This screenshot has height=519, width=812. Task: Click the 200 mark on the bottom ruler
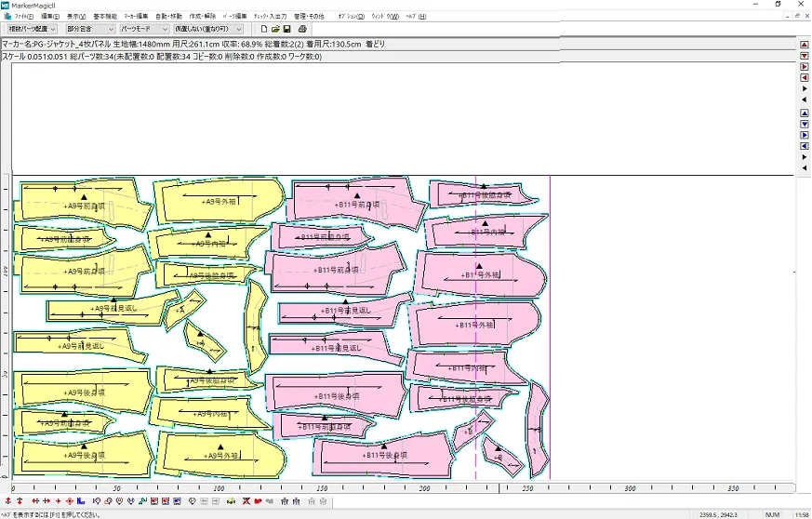pos(424,488)
